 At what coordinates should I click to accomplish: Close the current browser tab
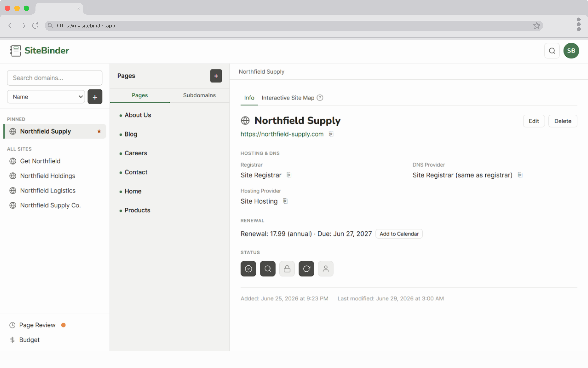pyautogui.click(x=78, y=8)
